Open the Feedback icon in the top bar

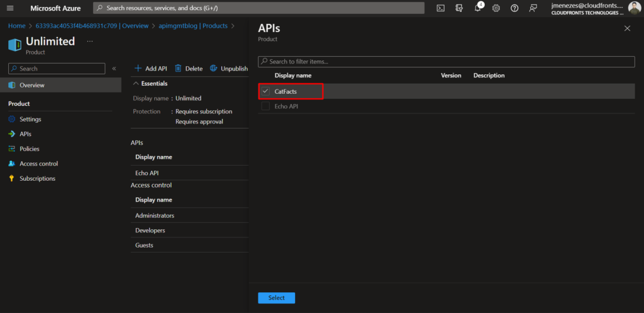[533, 8]
